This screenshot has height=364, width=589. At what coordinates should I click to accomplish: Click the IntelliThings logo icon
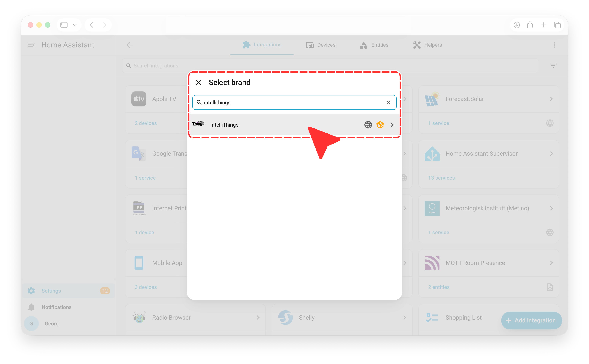(x=199, y=124)
